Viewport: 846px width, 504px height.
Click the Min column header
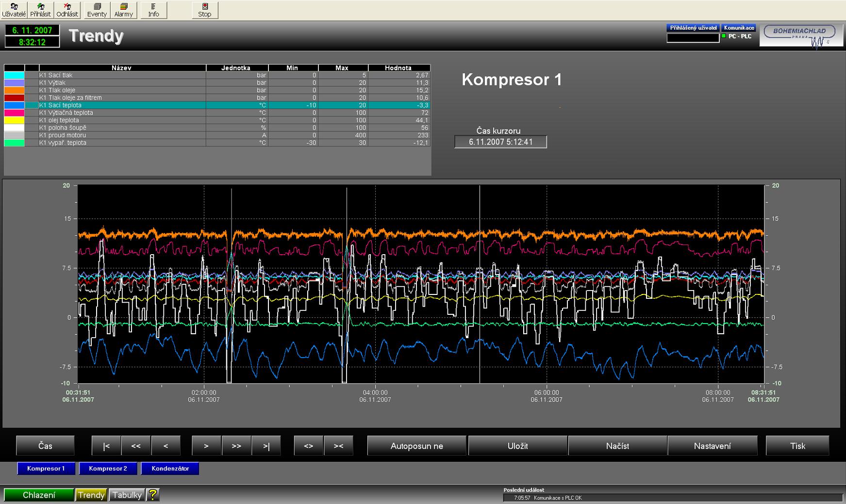tap(293, 68)
